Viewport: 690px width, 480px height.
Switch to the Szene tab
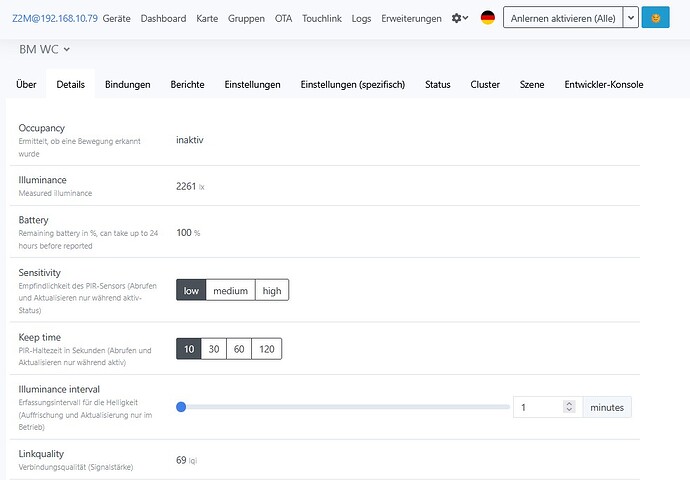pyautogui.click(x=532, y=84)
